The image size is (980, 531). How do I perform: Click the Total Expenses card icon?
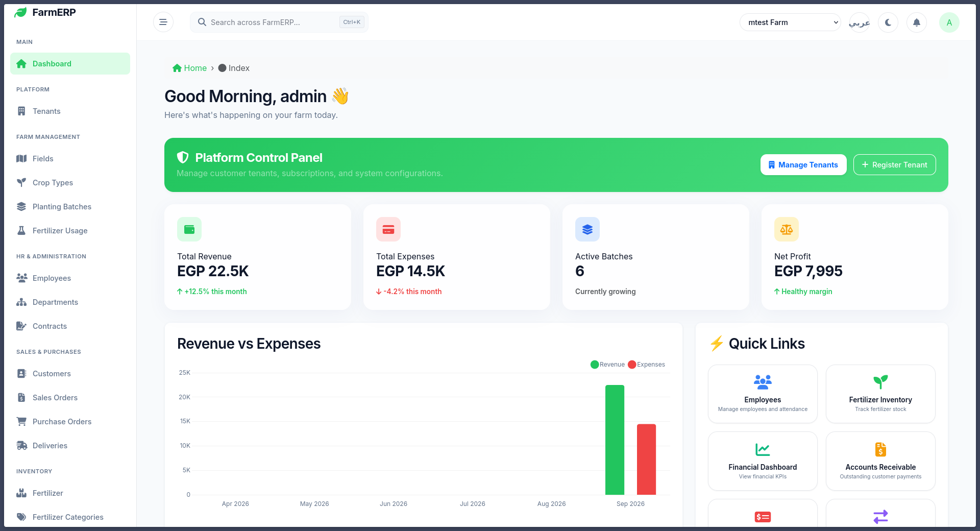388,229
